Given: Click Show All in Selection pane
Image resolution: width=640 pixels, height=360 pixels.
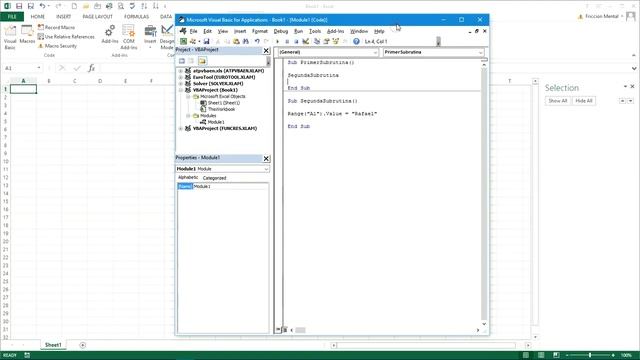Looking at the screenshot, I should click(x=558, y=101).
